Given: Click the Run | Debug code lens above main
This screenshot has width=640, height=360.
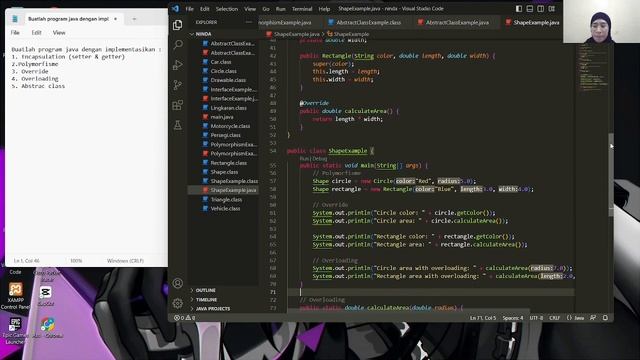Looking at the screenshot, I should pos(313,158).
